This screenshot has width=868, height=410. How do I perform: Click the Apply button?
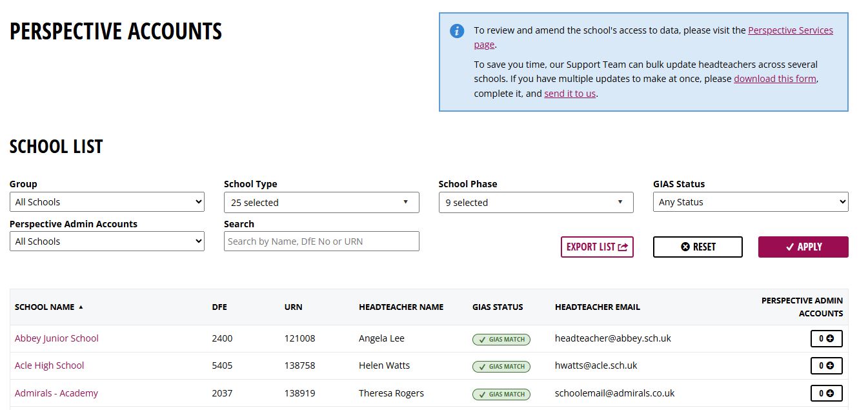point(803,247)
